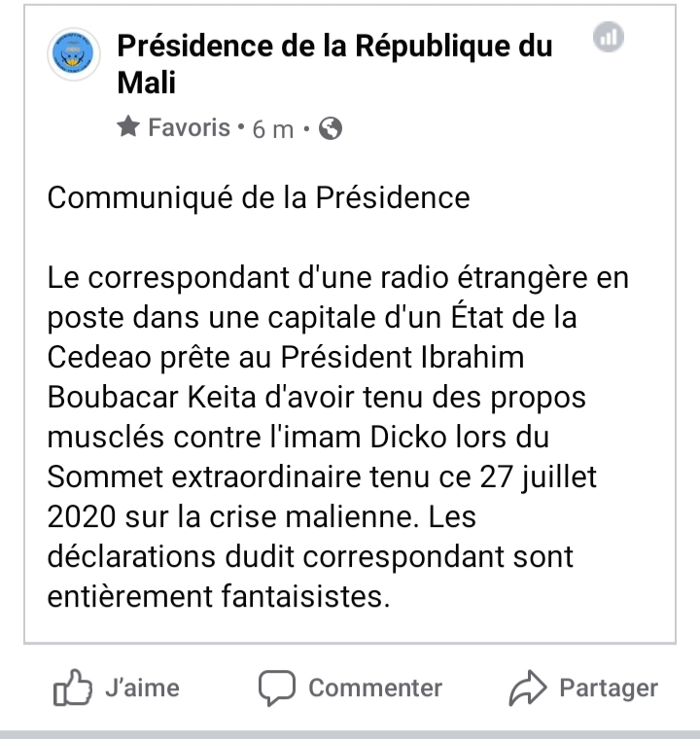Click the Communiqué de la Présidence heading
Screen dimensions: 700x739
click(x=259, y=197)
